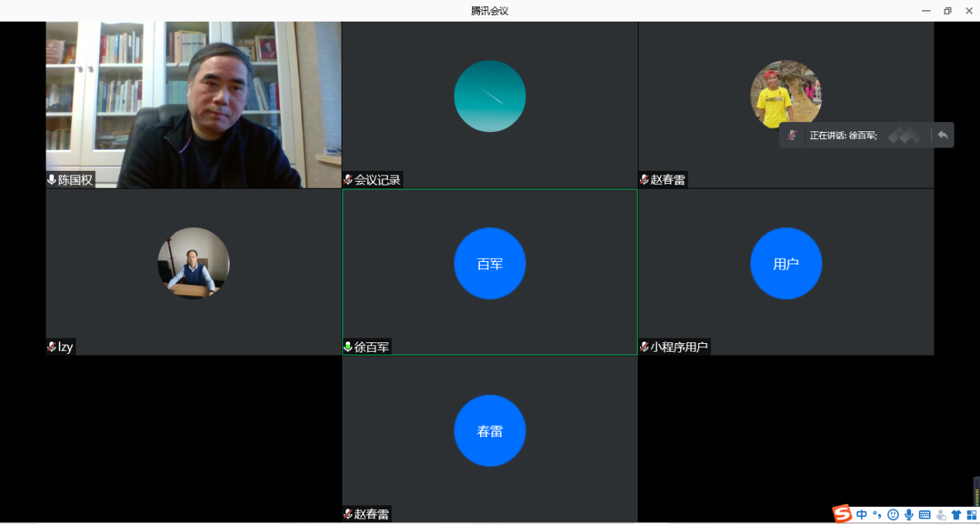Select the 陈国权 video tile
Viewport: 980px width, 524px height.
[193, 104]
